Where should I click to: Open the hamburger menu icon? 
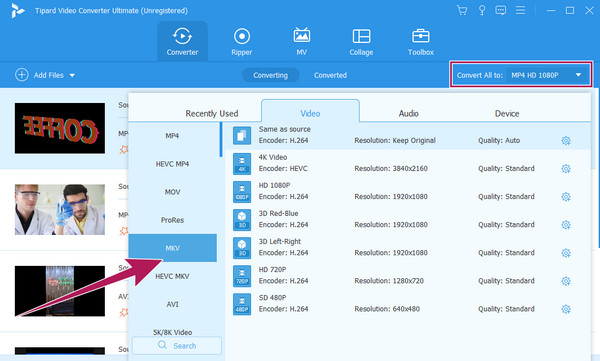tap(520, 10)
